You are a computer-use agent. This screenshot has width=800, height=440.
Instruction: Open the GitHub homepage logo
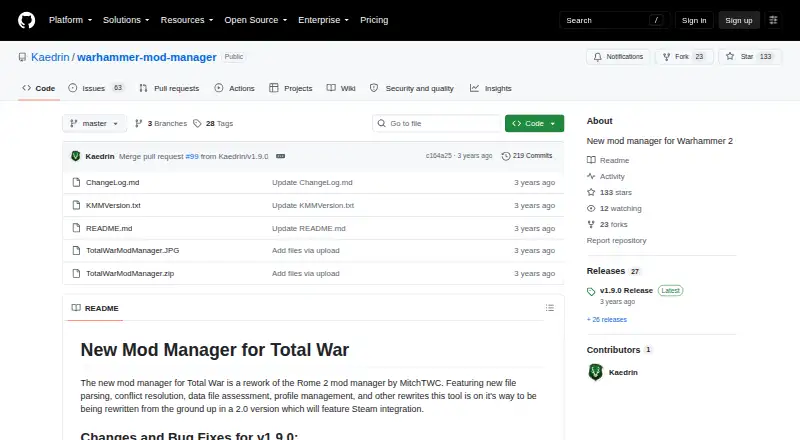pos(27,20)
